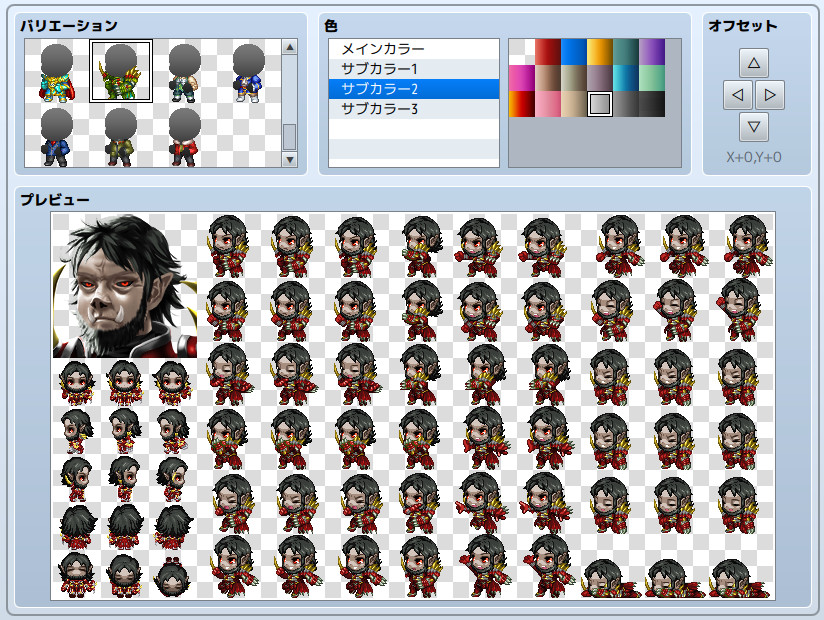Screen dimensions: 824x620
Task: Click the offset left arrow button
Action: tap(737, 96)
